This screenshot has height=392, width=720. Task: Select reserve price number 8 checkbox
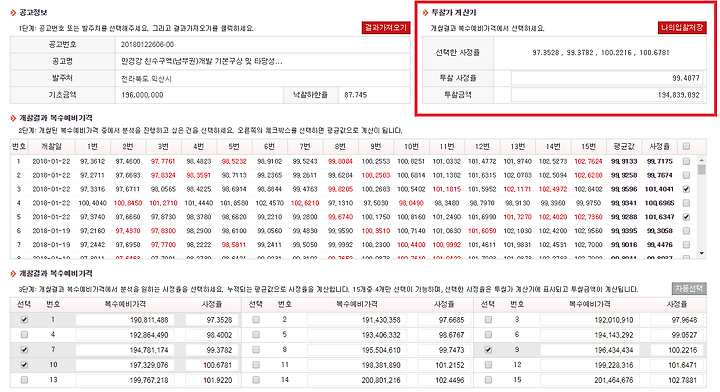[256, 350]
